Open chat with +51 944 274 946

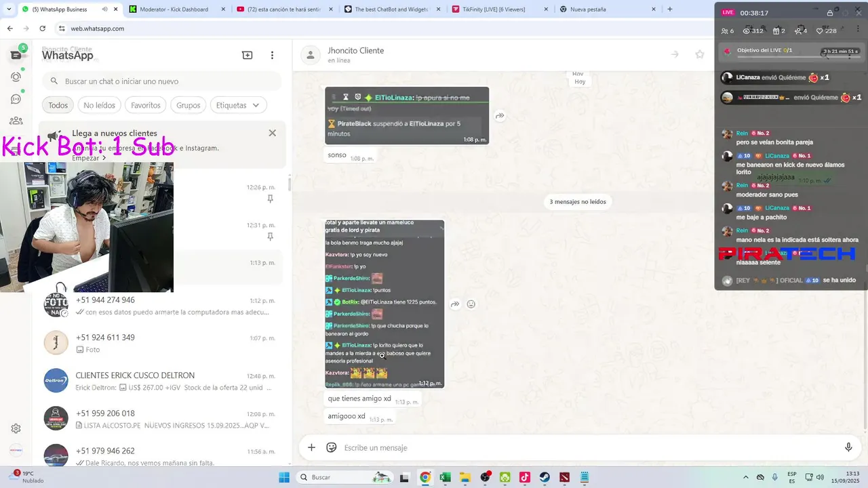tap(161, 306)
